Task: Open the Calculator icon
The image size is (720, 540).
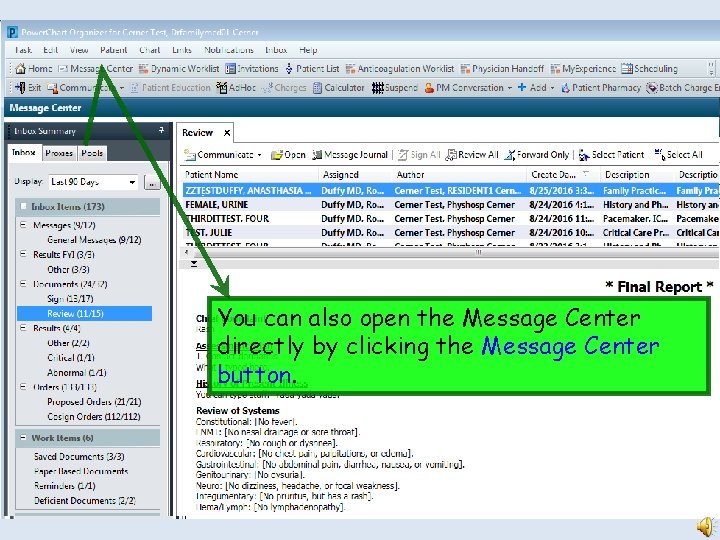Action: (317, 87)
